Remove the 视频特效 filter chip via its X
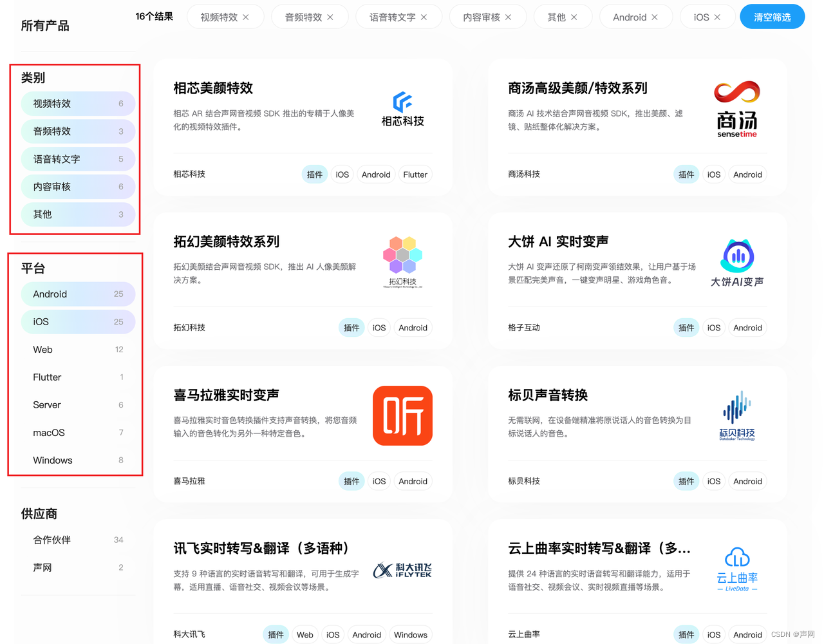This screenshot has height=644, width=824. click(245, 17)
